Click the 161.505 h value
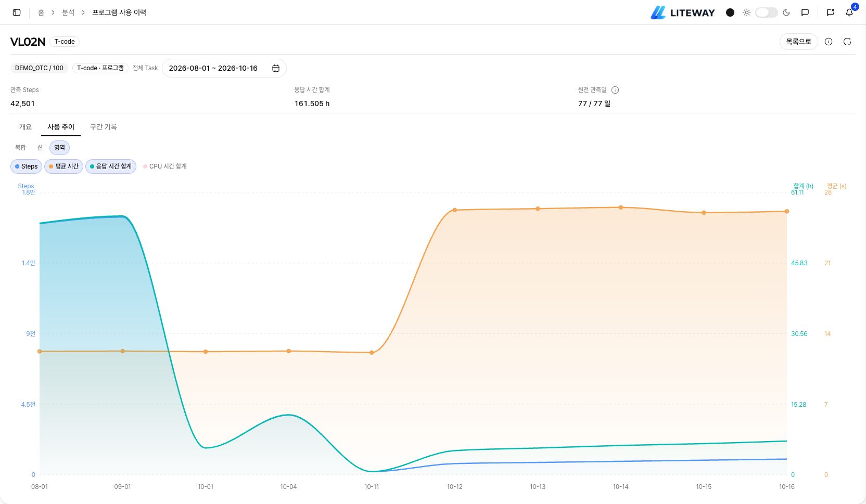This screenshot has height=504, width=866. (312, 104)
